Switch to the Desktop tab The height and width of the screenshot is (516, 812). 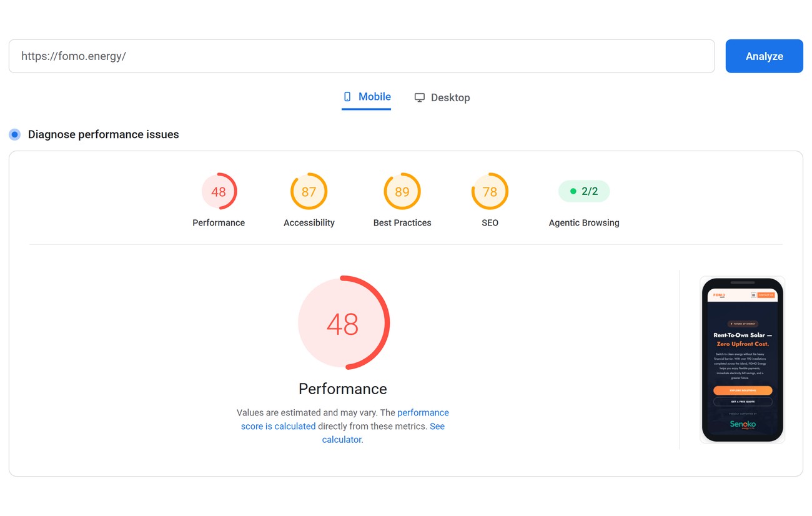(442, 97)
